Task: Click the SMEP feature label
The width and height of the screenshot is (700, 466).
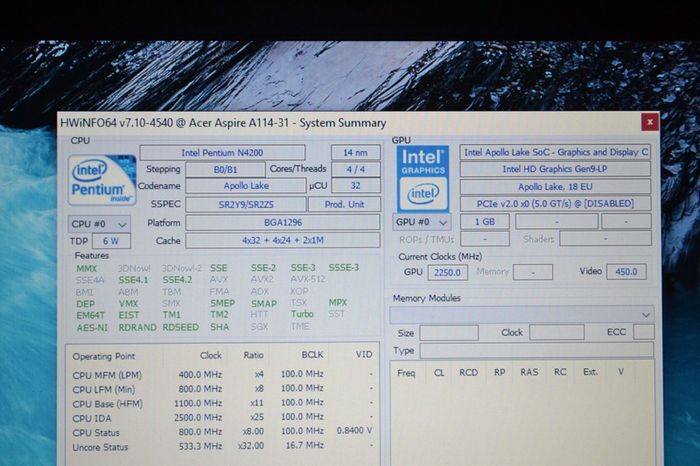Action: 222,303
